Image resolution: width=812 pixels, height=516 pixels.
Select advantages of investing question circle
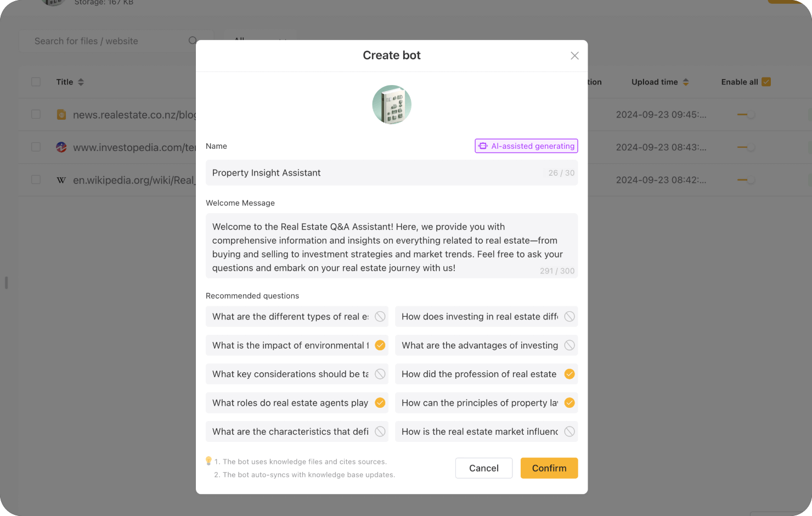(569, 345)
